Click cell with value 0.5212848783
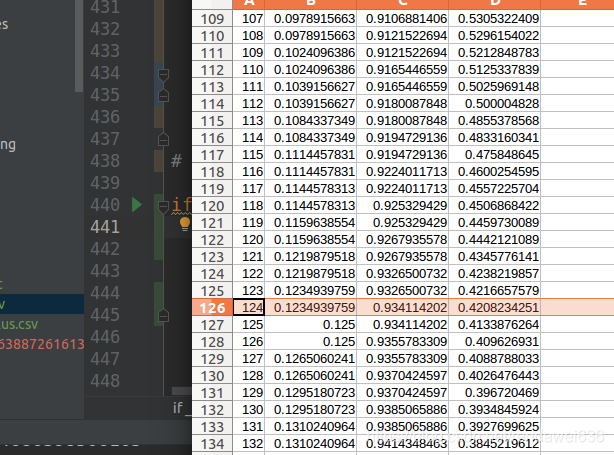The width and height of the screenshot is (614, 455). (495, 52)
